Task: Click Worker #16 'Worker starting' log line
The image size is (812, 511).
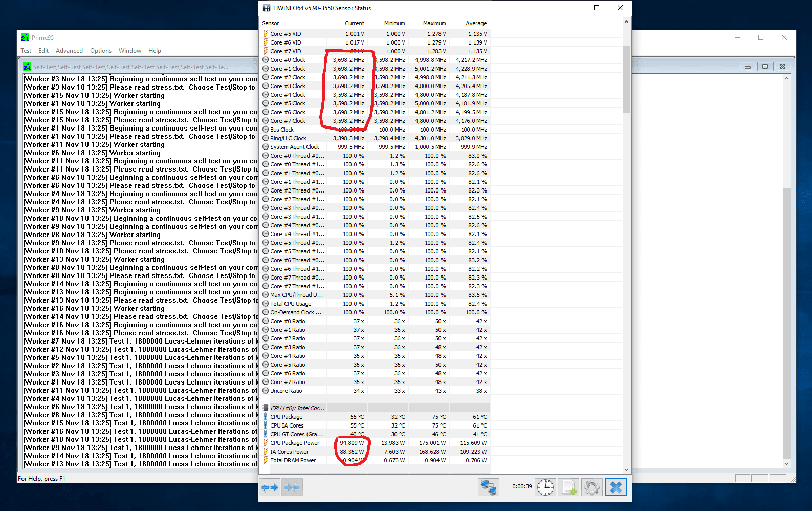Action: click(94, 308)
